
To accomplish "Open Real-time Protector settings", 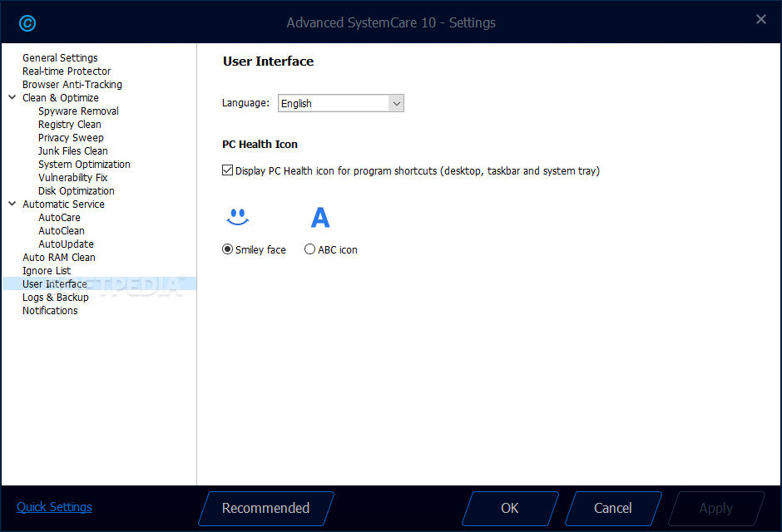I will pyautogui.click(x=67, y=71).
